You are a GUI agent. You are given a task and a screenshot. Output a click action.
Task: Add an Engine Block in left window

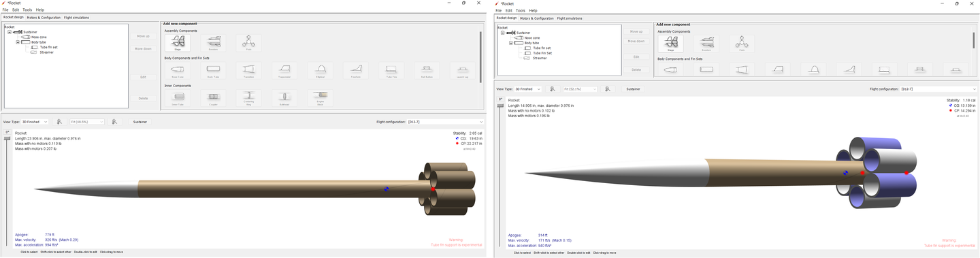pyautogui.click(x=321, y=98)
